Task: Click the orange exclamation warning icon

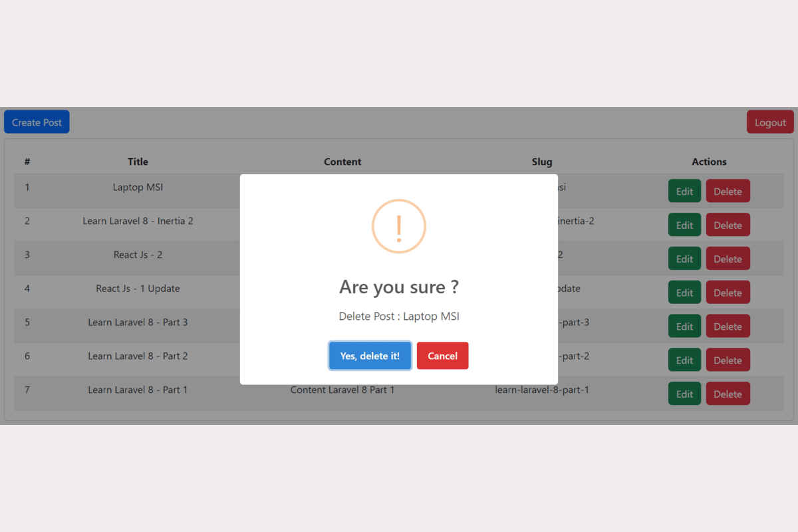Action: point(398,226)
